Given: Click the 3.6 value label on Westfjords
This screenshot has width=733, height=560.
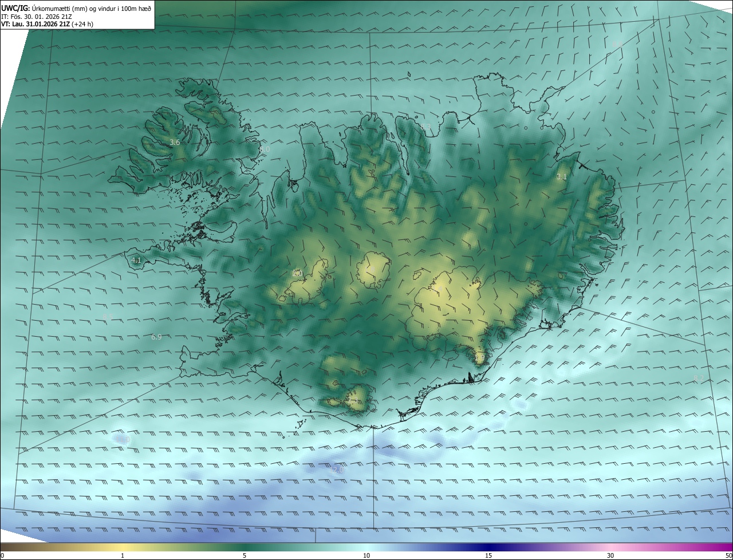Looking at the screenshot, I should point(175,142).
